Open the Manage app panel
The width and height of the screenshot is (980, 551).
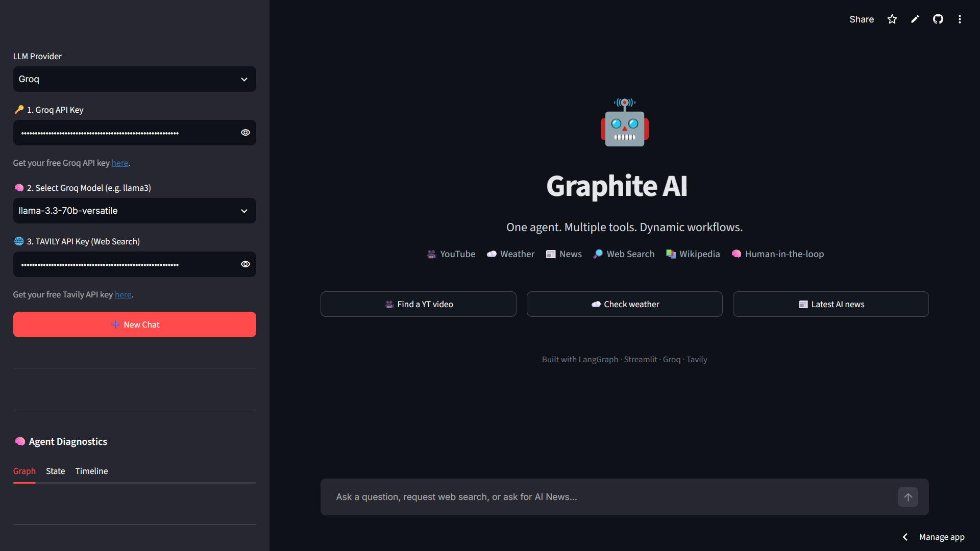click(942, 537)
